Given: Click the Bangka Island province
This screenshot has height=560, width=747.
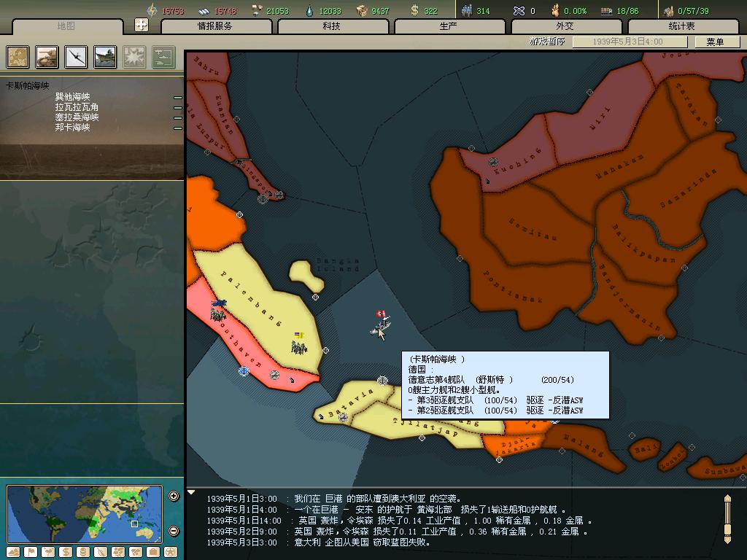Looking at the screenshot, I should point(306,275).
